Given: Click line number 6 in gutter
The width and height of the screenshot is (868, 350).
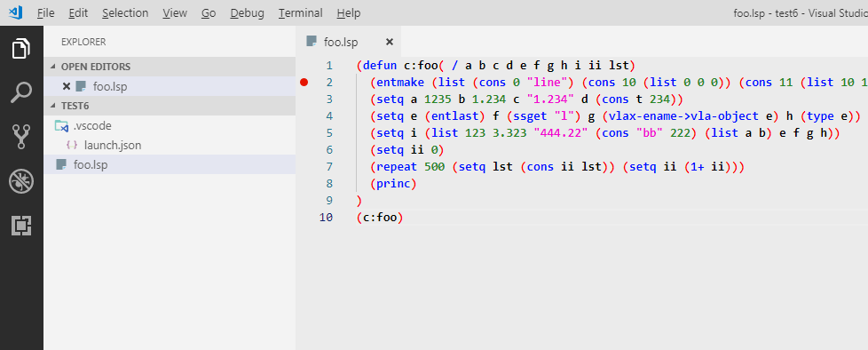Looking at the screenshot, I should 329,150.
